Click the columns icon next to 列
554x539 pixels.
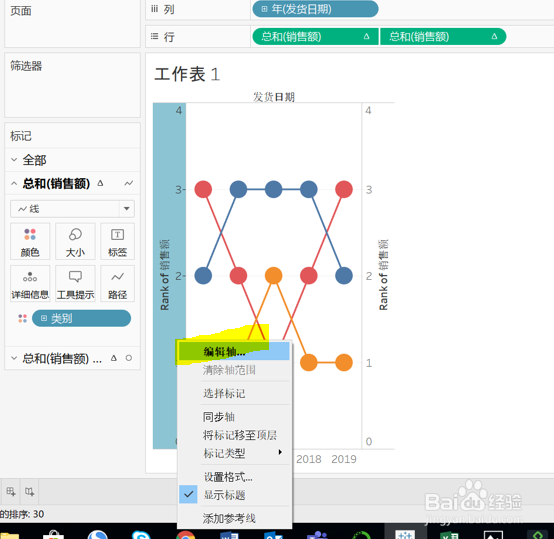coord(154,9)
